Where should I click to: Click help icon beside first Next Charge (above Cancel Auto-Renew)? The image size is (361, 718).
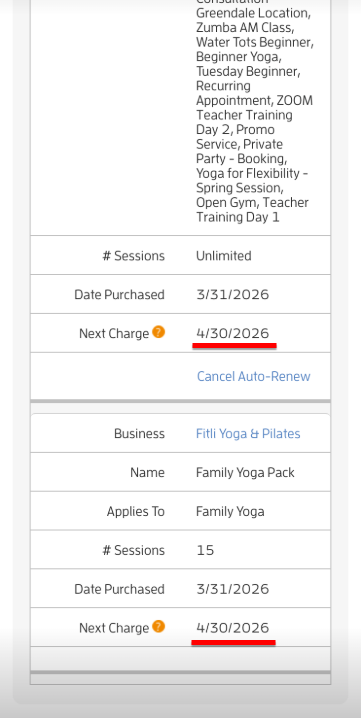tap(159, 332)
